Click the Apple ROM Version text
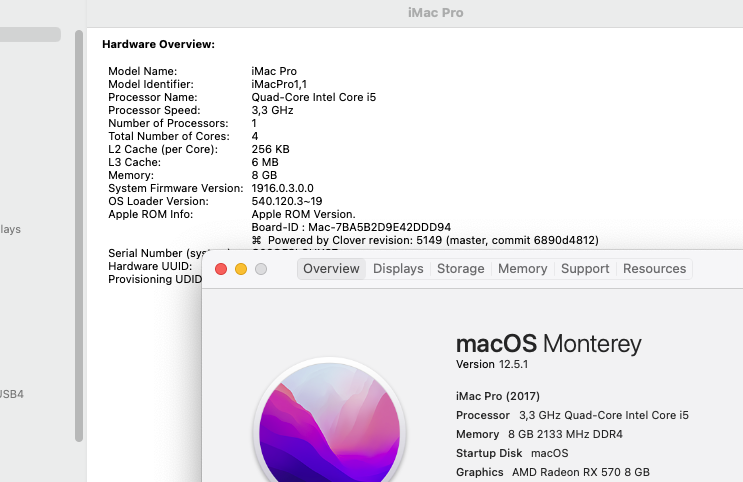Screen dimensions: 743x482 click(303, 214)
